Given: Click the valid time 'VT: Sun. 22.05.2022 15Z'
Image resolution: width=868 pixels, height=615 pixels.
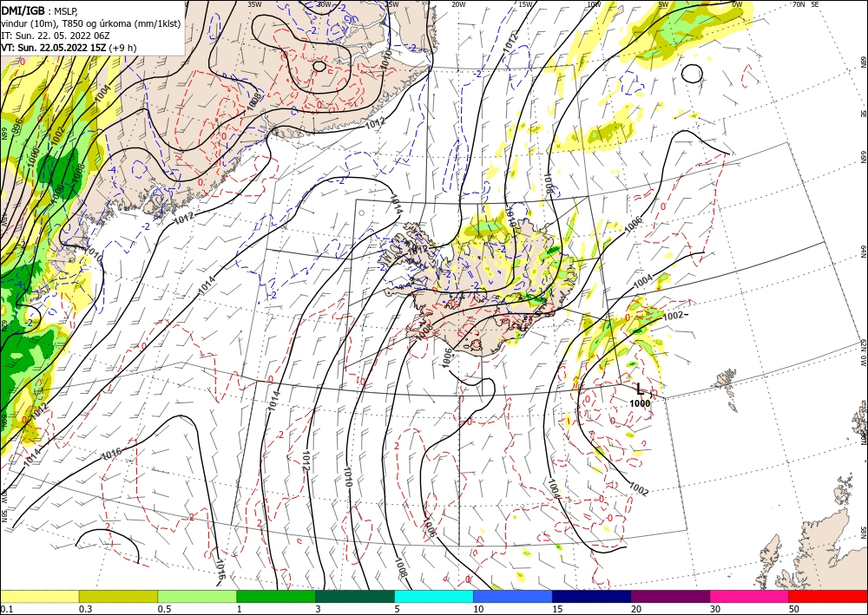Looking at the screenshot, I should (54, 48).
